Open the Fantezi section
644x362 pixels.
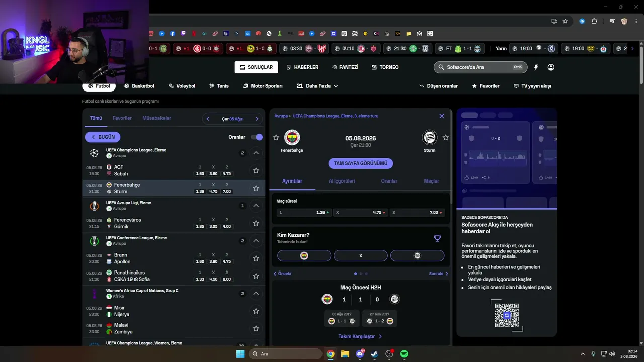(345, 67)
